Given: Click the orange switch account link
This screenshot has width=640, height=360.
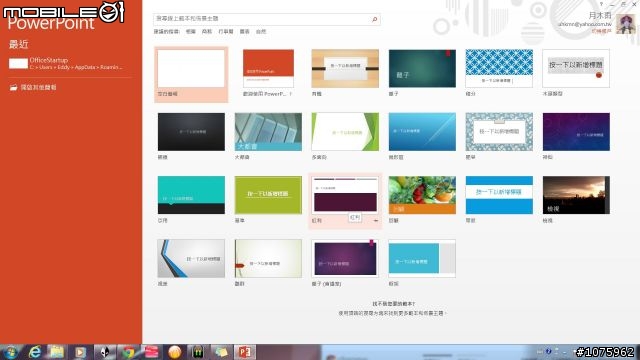Looking at the screenshot, I should [x=601, y=31].
